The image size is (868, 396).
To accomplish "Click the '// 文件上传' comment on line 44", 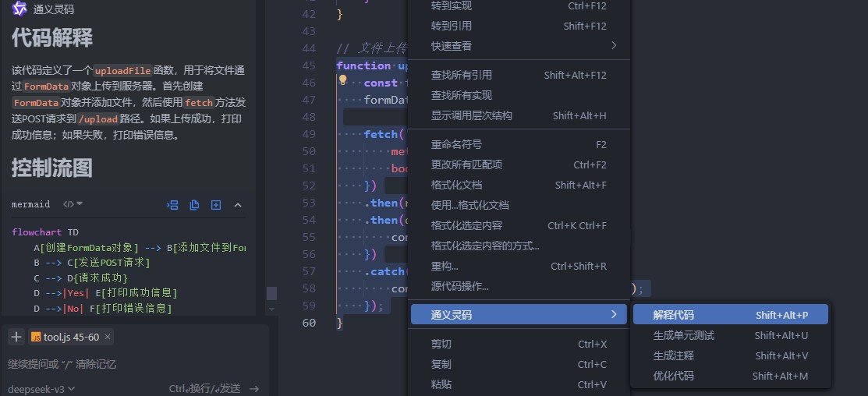I will tap(372, 48).
